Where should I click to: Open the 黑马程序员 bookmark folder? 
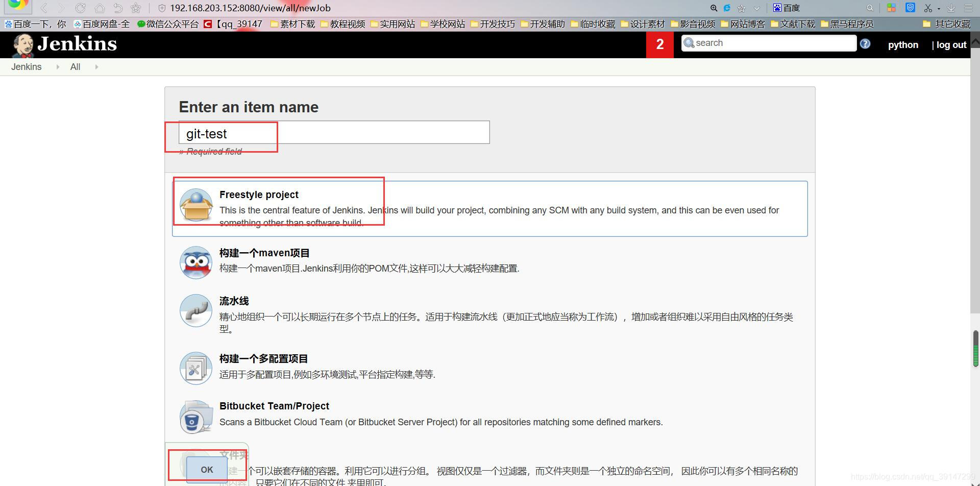tap(847, 24)
